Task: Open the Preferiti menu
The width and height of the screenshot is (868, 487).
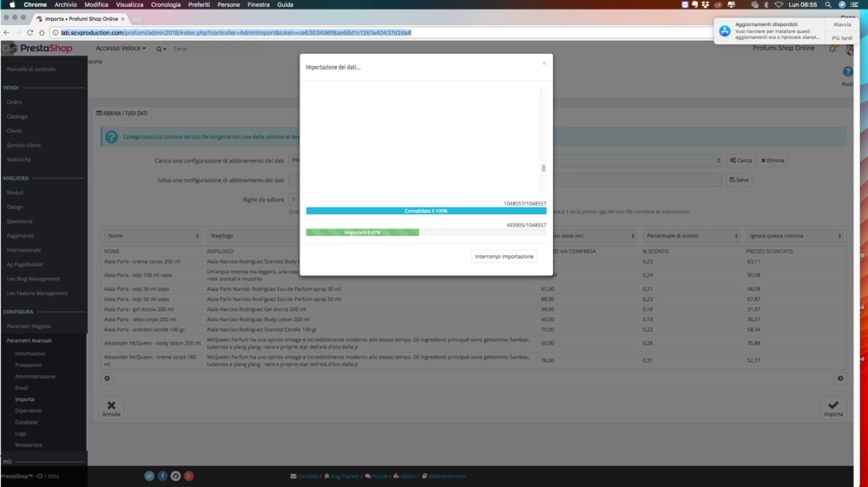Action: tap(199, 4)
